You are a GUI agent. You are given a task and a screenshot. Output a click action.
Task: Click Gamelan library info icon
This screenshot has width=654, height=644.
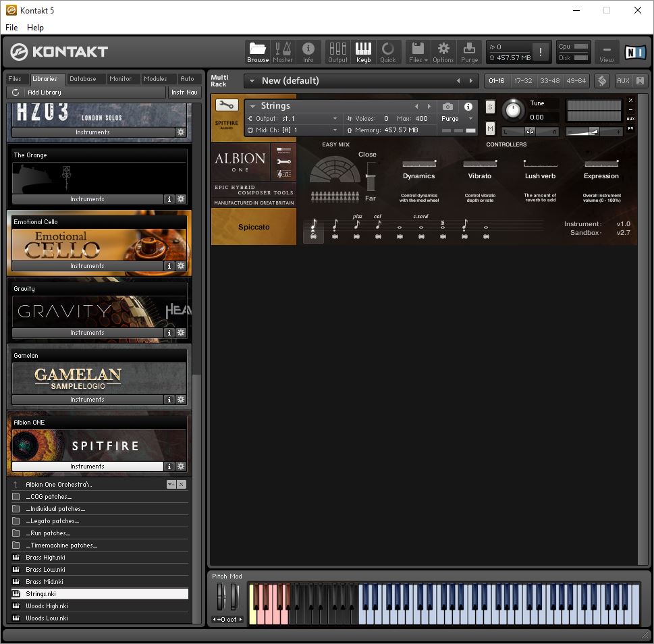pyautogui.click(x=169, y=399)
